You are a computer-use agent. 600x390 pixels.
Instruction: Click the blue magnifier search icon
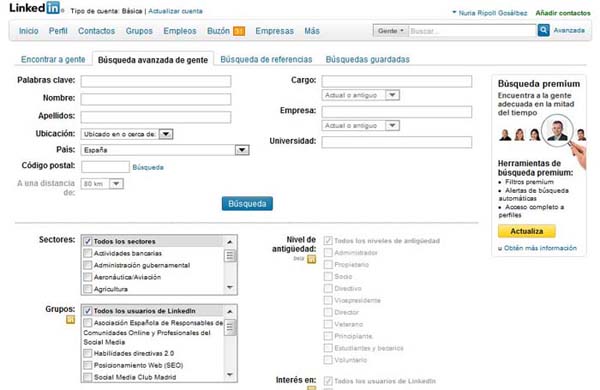(x=543, y=30)
